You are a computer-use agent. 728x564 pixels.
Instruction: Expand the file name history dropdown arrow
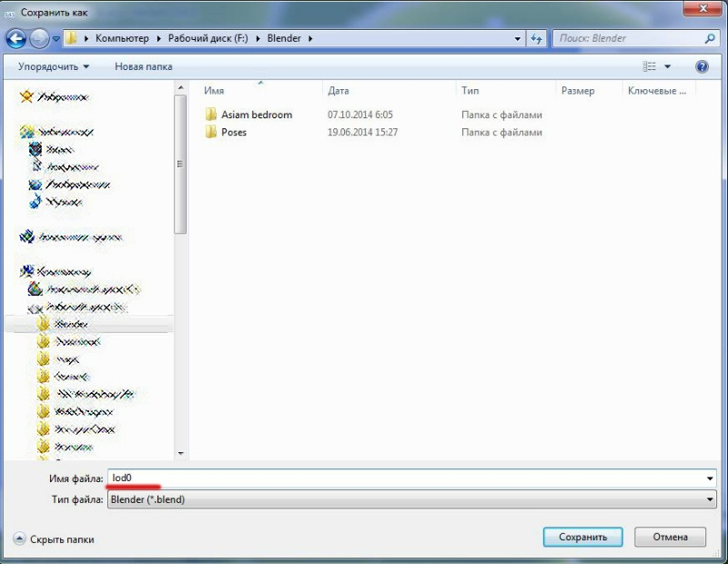point(710,478)
